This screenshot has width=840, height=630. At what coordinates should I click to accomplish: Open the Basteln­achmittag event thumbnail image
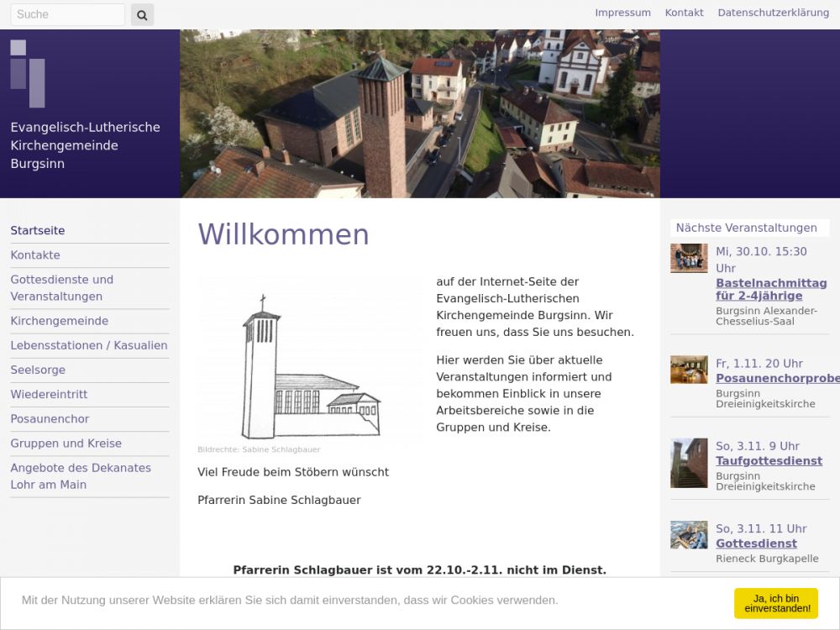[x=689, y=259]
